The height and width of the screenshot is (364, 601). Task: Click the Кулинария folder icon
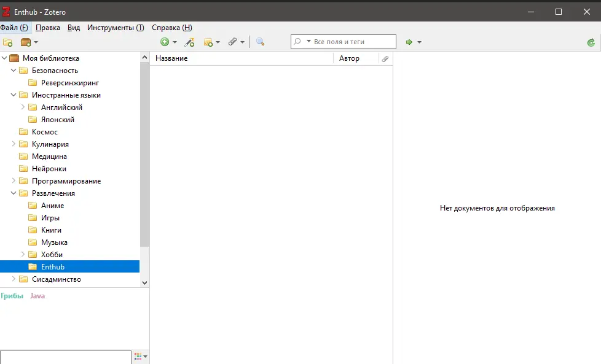pyautogui.click(x=23, y=144)
